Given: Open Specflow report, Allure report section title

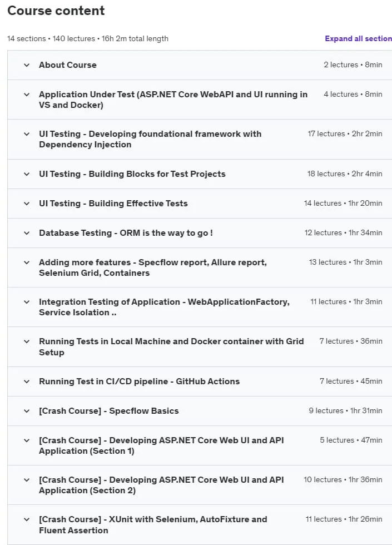Looking at the screenshot, I should (x=153, y=267).
